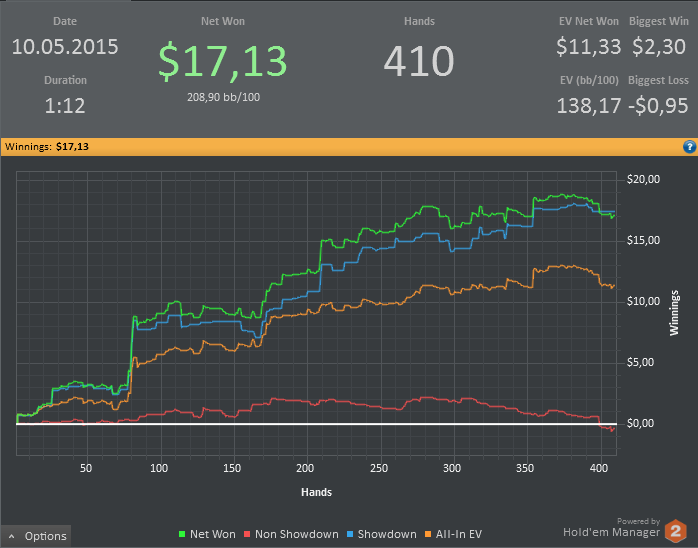Click the Date header label
Viewport: 698px width, 548px height.
click(x=65, y=21)
